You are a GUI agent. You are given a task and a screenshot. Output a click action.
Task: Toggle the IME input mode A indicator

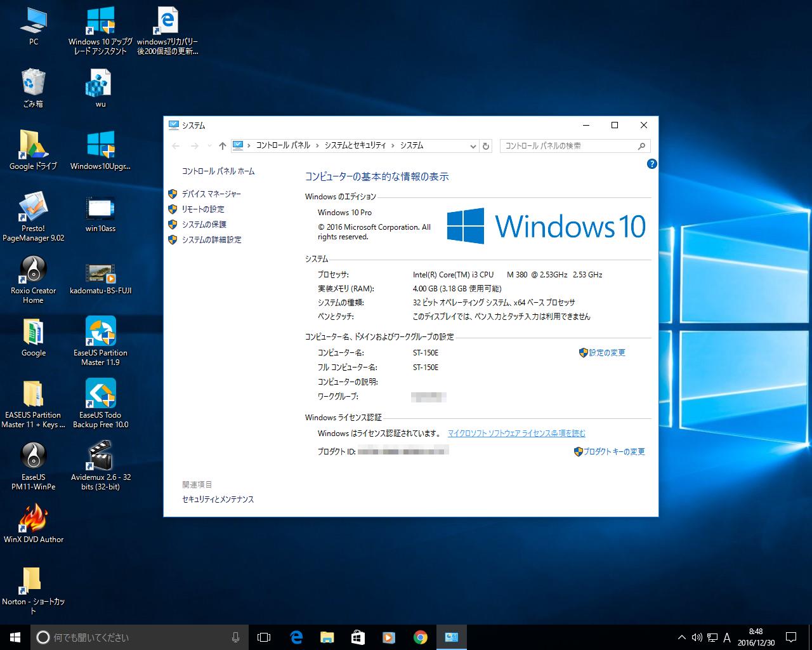coord(727,637)
